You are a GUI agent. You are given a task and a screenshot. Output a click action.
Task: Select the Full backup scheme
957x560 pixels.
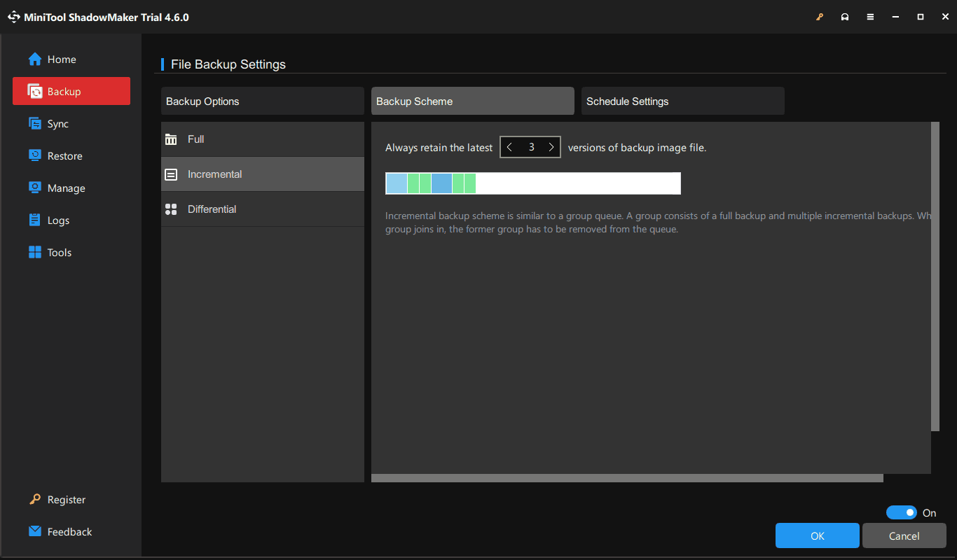point(195,139)
